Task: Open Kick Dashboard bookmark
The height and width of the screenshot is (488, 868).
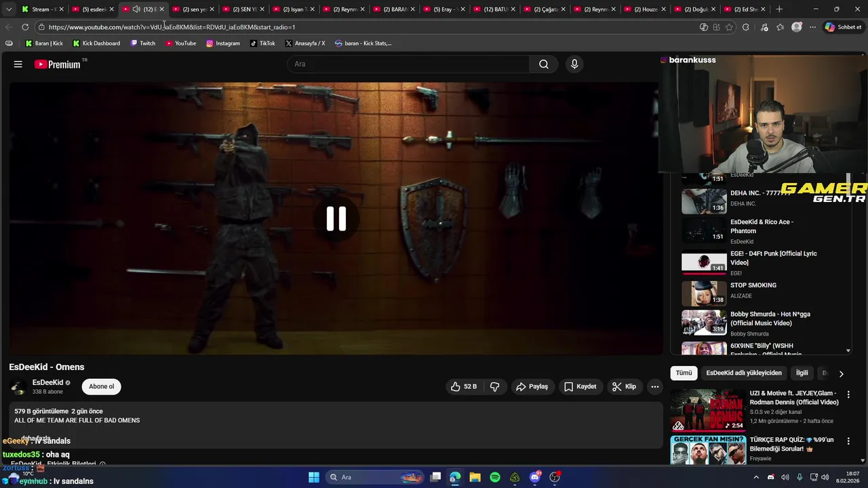Action: (x=96, y=43)
